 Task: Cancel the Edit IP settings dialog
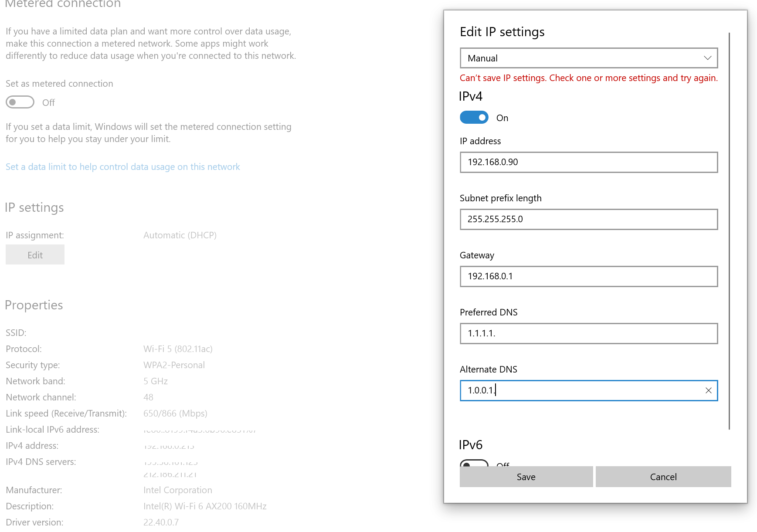tap(663, 477)
